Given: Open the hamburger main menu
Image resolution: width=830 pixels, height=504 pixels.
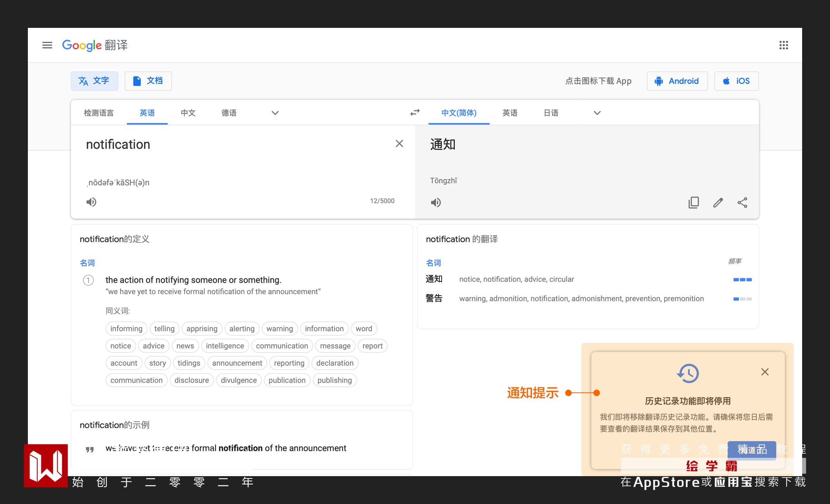Looking at the screenshot, I should point(47,45).
